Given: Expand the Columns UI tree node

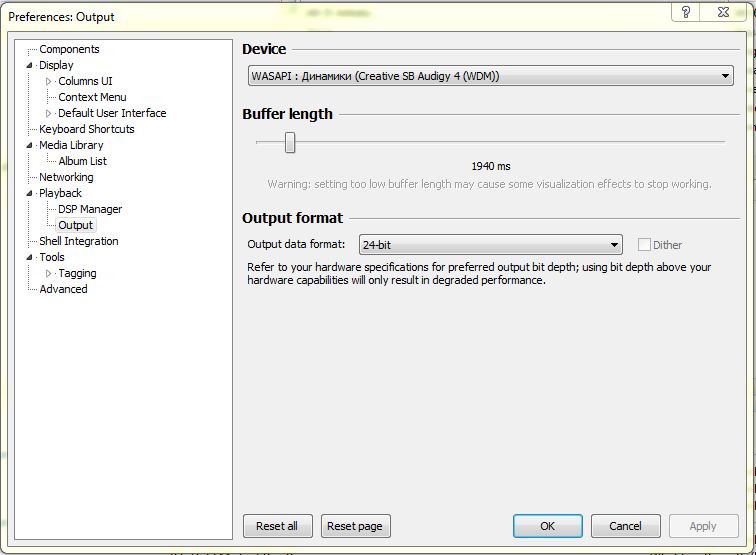Looking at the screenshot, I should 48,81.
